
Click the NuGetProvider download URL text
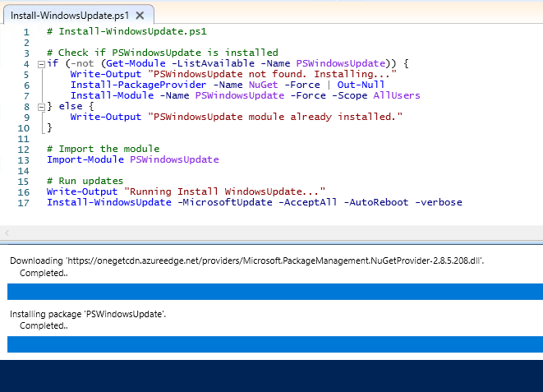[x=275, y=261]
